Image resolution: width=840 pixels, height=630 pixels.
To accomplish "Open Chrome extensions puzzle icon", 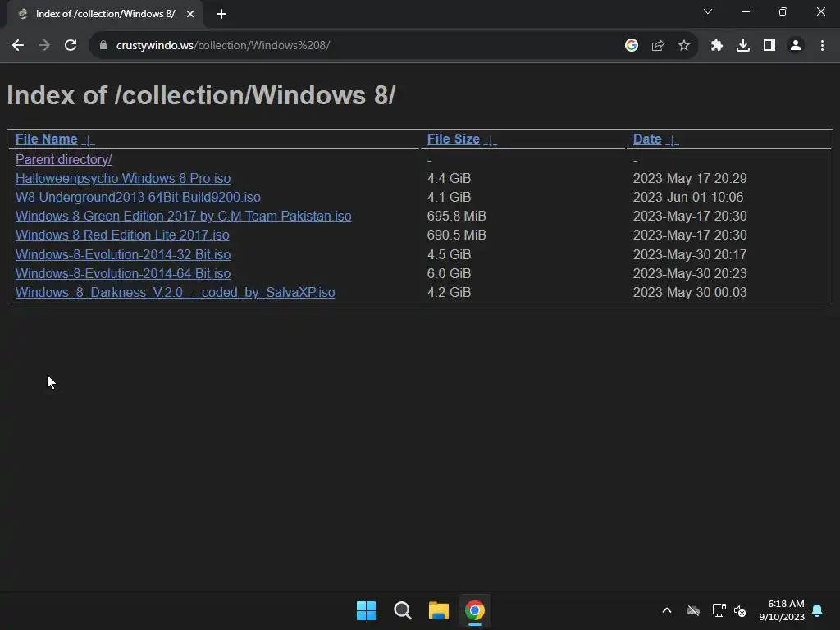I will pos(717,46).
